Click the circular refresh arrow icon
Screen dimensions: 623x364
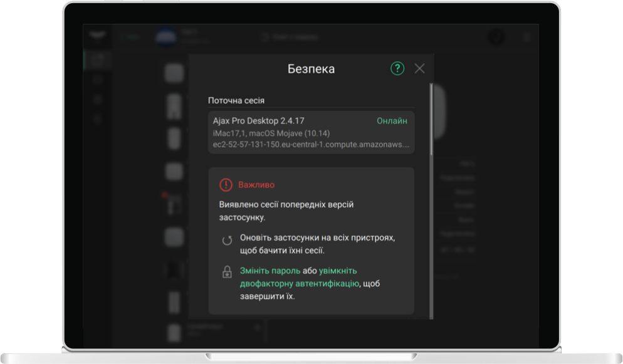pos(227,241)
